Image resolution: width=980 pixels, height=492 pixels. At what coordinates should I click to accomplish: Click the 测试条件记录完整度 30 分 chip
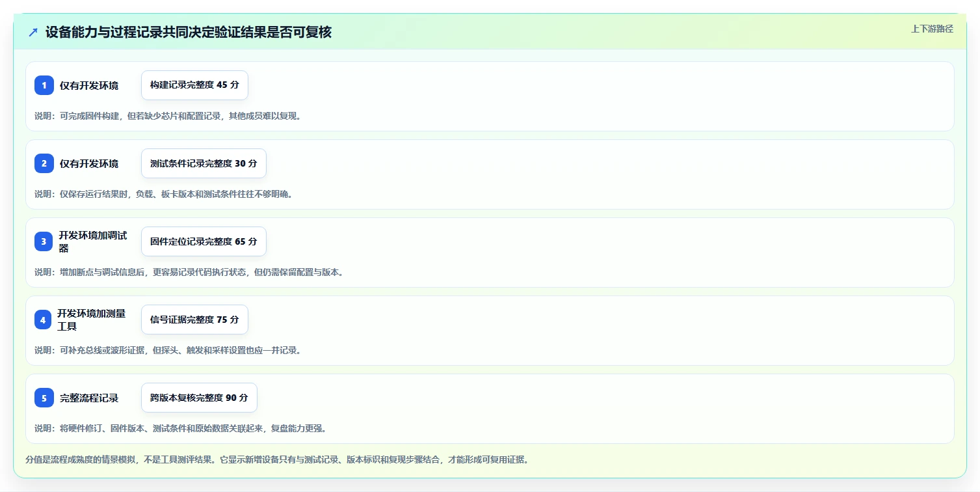click(204, 163)
